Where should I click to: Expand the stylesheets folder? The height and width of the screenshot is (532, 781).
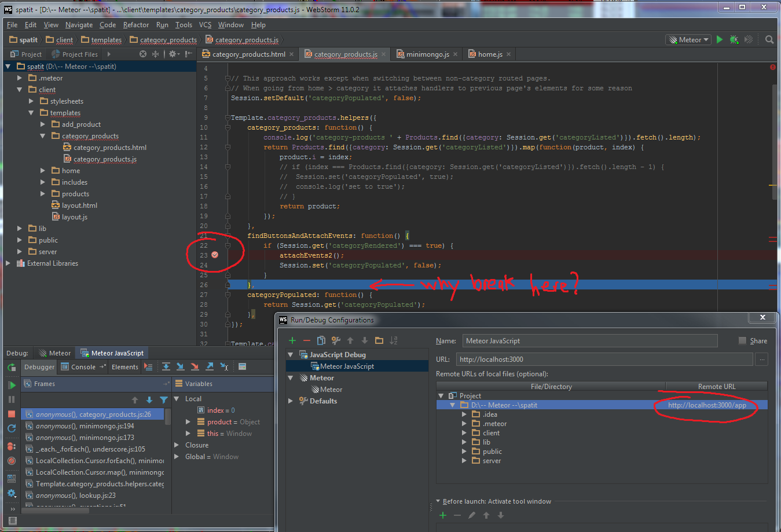click(x=31, y=101)
